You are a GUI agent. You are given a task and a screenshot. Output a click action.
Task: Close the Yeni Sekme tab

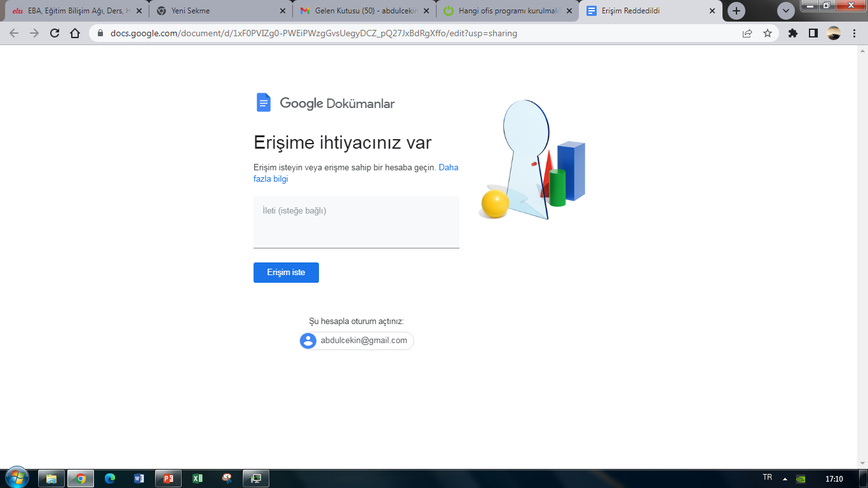pos(283,11)
